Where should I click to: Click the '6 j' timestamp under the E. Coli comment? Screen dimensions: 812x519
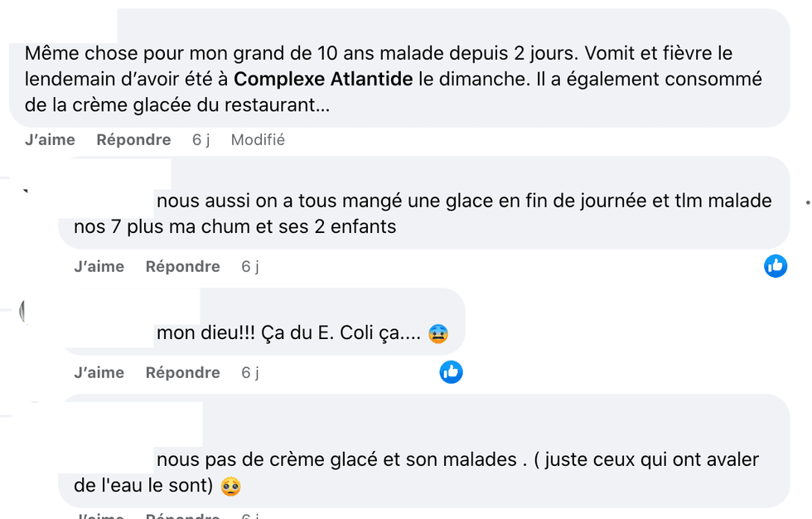pyautogui.click(x=249, y=372)
